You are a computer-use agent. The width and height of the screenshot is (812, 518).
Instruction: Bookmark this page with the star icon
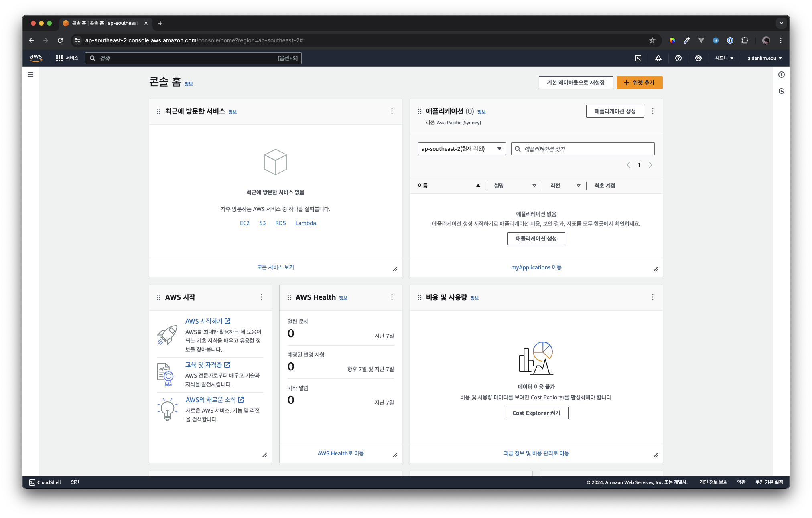click(652, 40)
